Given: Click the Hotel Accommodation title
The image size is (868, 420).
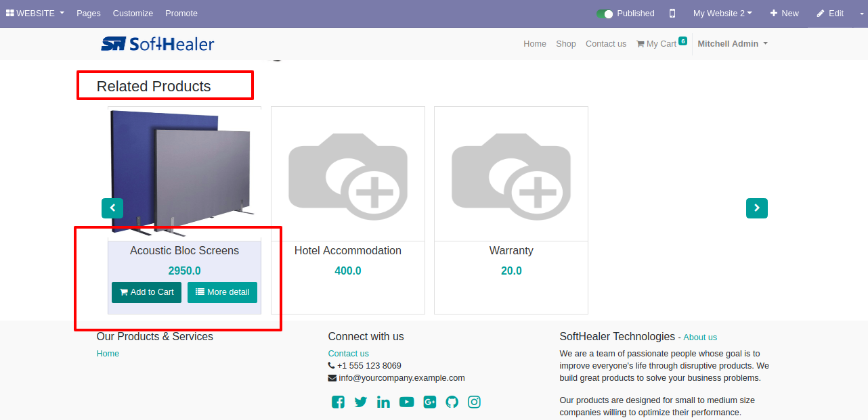Looking at the screenshot, I should pyautogui.click(x=348, y=251).
